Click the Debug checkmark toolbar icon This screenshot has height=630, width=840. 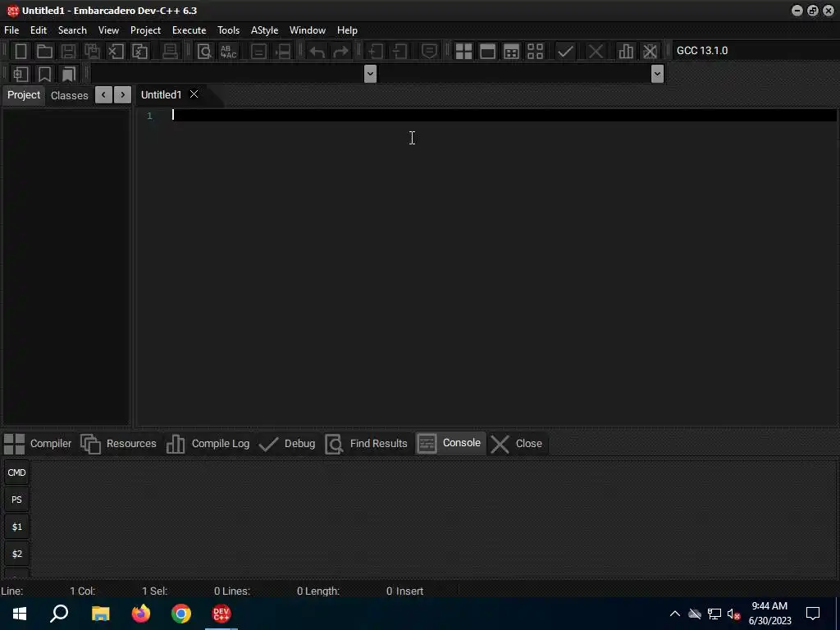[565, 52]
